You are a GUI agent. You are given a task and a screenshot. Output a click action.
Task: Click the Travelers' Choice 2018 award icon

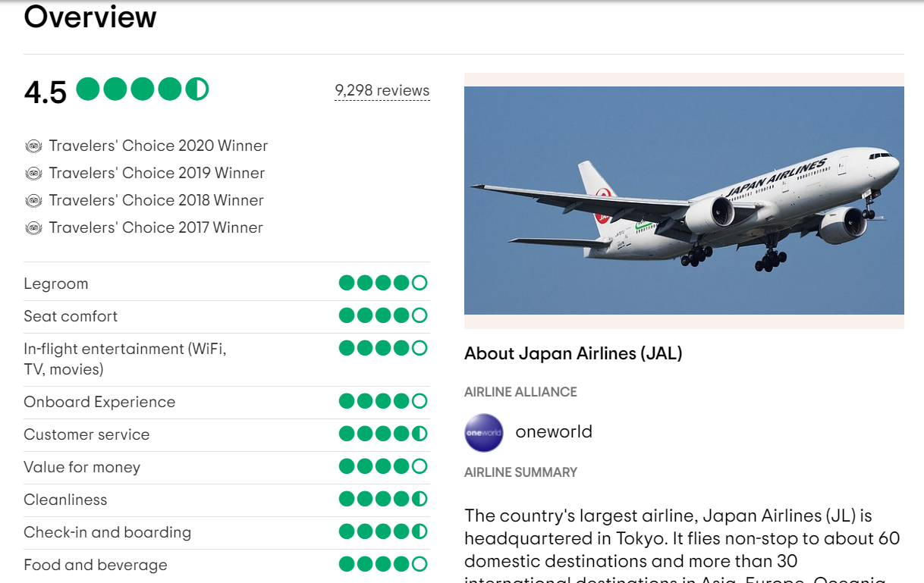pos(33,200)
